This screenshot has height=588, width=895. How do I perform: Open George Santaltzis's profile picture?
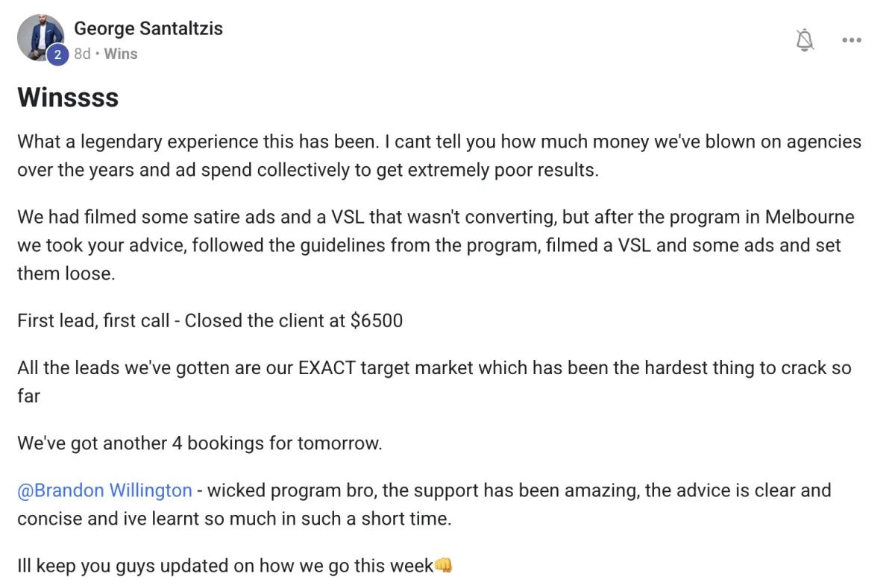[x=41, y=38]
